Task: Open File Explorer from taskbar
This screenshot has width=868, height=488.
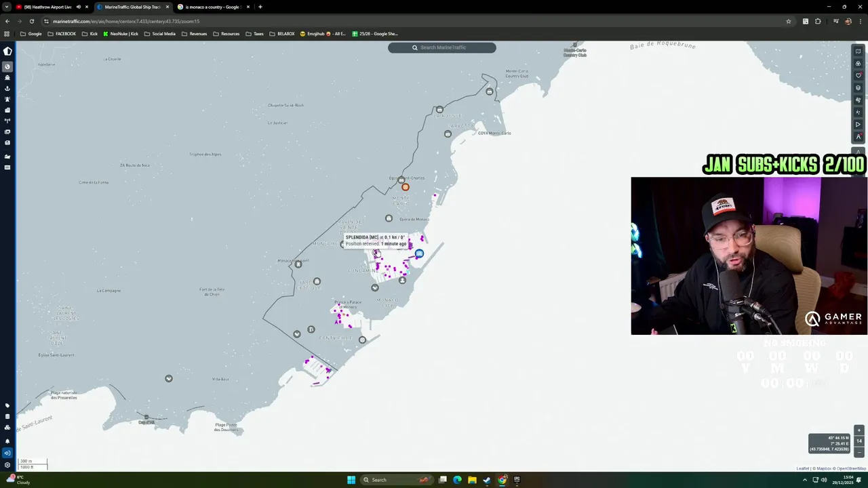Action: (x=472, y=480)
